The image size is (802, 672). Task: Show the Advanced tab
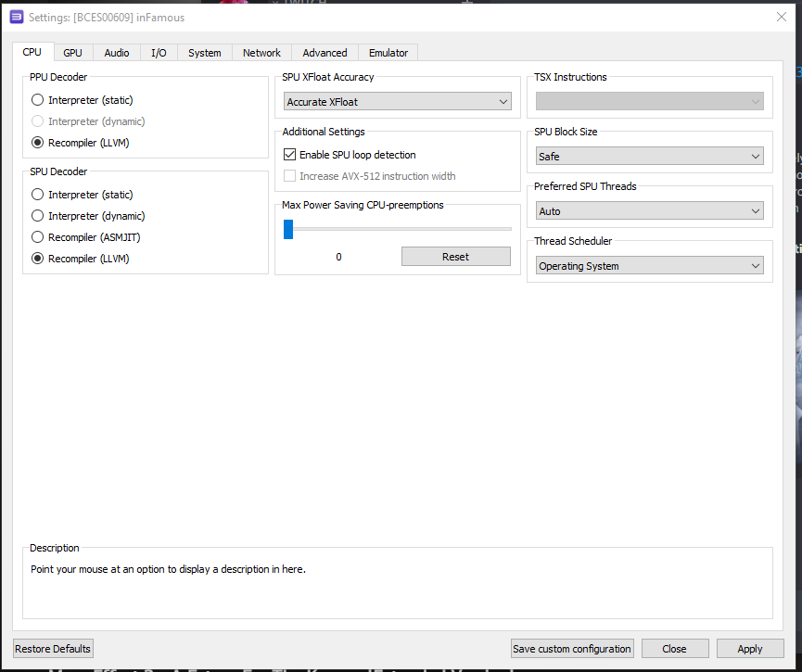(x=325, y=53)
